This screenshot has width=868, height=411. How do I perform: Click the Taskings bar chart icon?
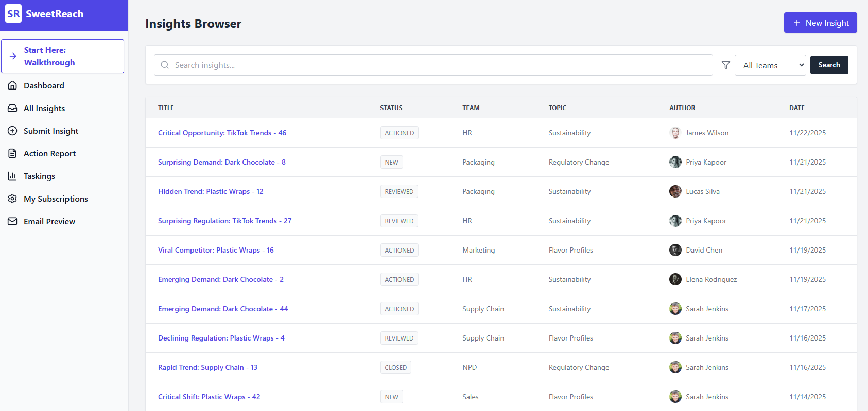[x=12, y=176]
